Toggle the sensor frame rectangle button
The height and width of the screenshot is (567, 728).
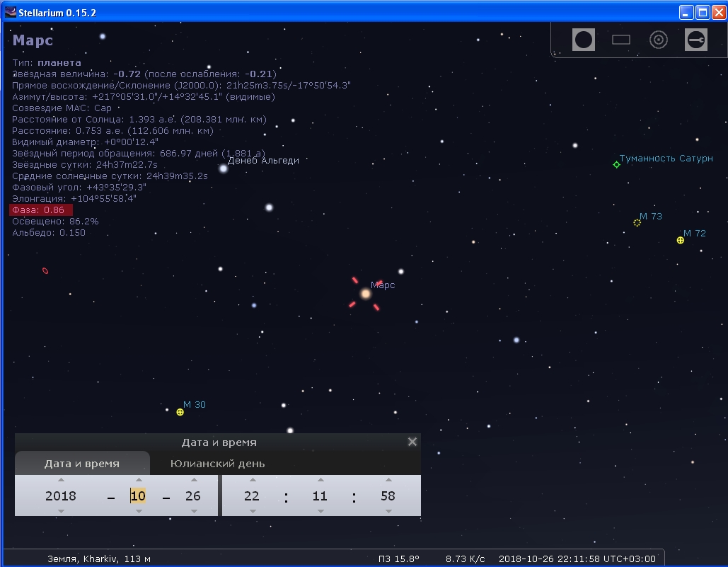click(x=620, y=40)
